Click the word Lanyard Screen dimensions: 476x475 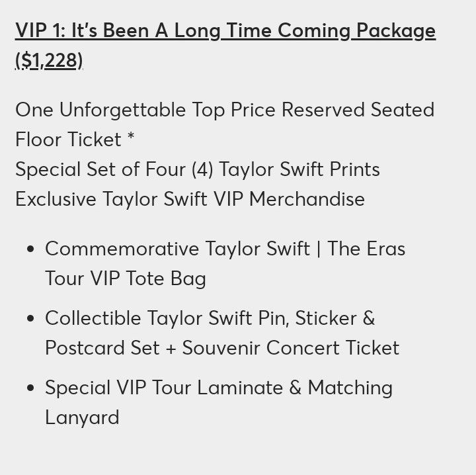82,417
